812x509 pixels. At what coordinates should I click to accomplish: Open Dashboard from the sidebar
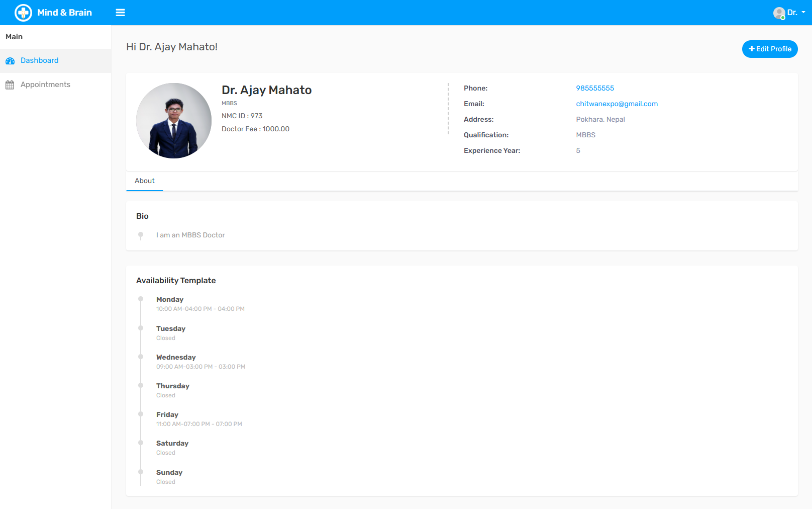point(39,60)
